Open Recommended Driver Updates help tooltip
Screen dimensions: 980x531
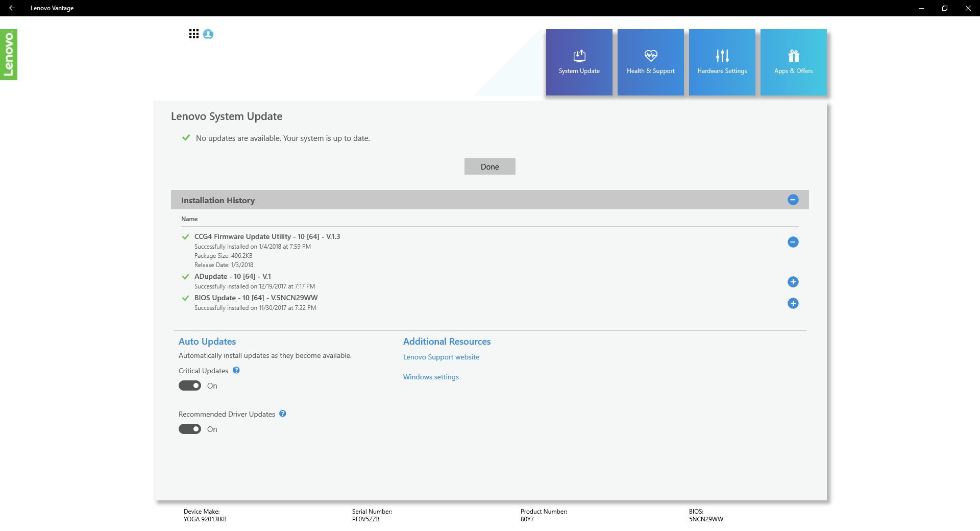283,414
